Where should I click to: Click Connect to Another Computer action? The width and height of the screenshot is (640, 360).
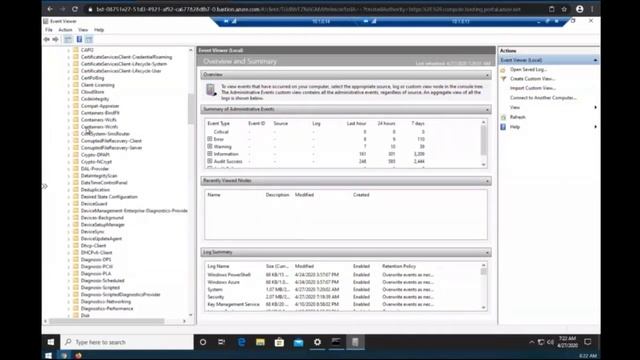(543, 98)
